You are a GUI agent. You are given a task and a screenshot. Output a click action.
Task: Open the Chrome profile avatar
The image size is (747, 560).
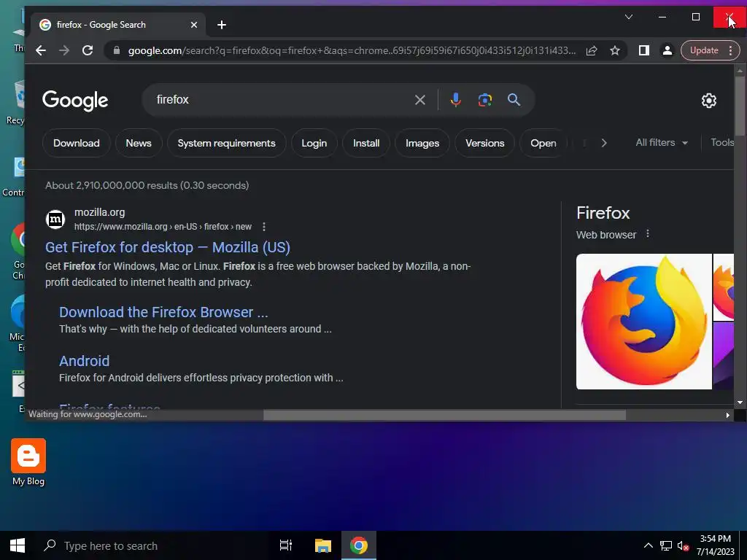pyautogui.click(x=667, y=50)
